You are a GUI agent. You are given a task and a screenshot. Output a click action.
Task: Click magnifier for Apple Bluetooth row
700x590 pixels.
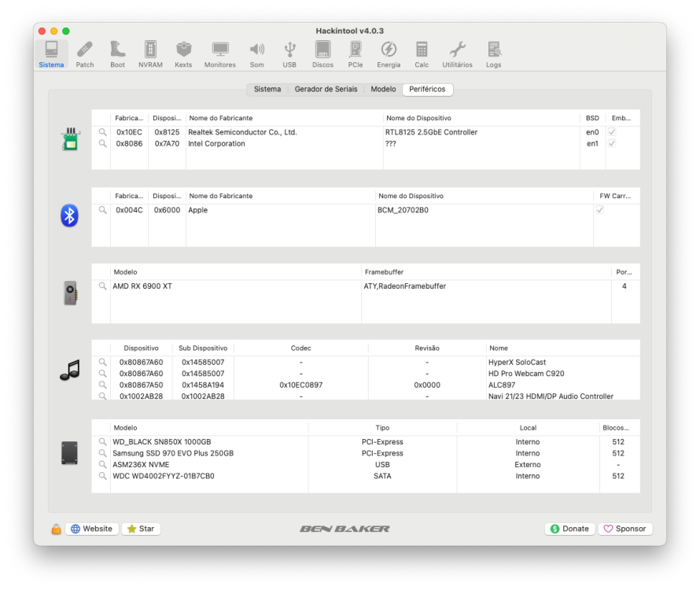point(103,210)
